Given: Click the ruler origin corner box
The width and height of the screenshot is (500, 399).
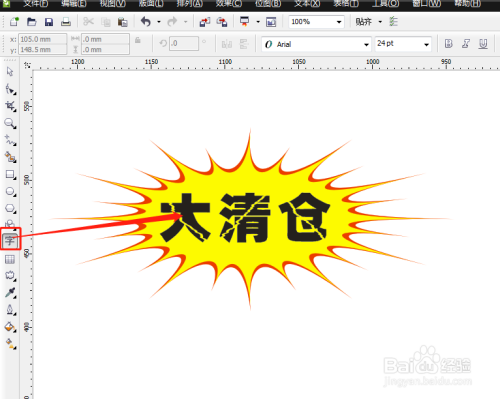Looking at the screenshot, I should [x=27, y=65].
